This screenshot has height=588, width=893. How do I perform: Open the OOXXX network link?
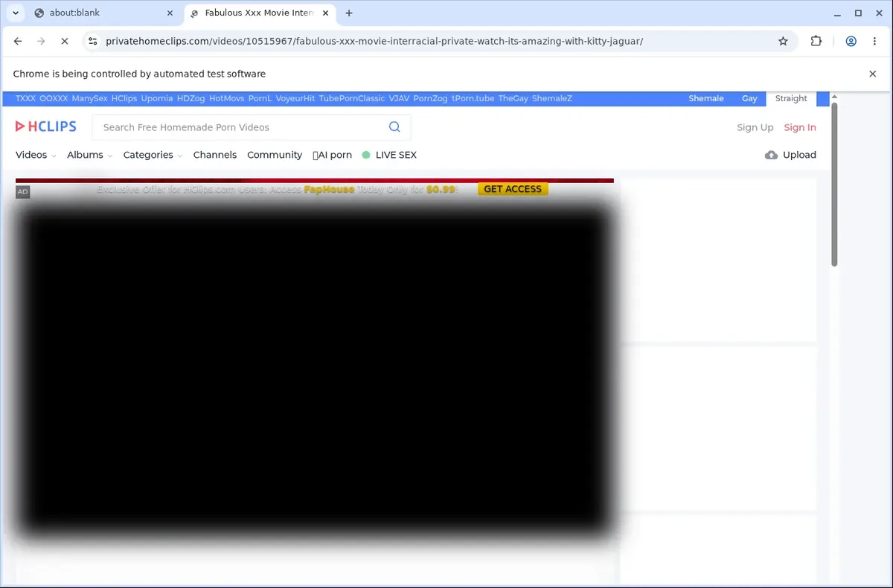(x=54, y=98)
